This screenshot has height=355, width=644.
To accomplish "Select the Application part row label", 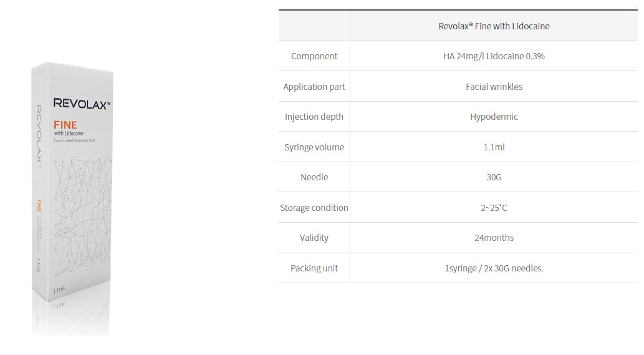I will coord(314,87).
